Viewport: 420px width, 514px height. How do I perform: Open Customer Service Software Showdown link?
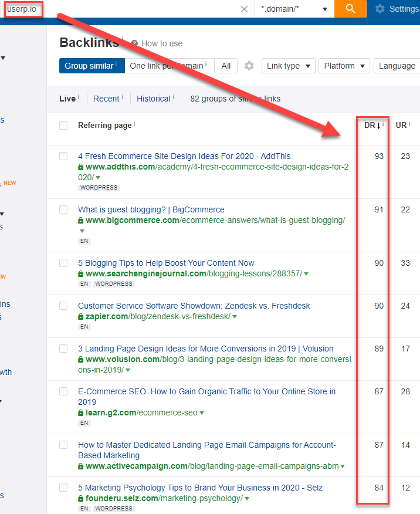[x=194, y=306]
